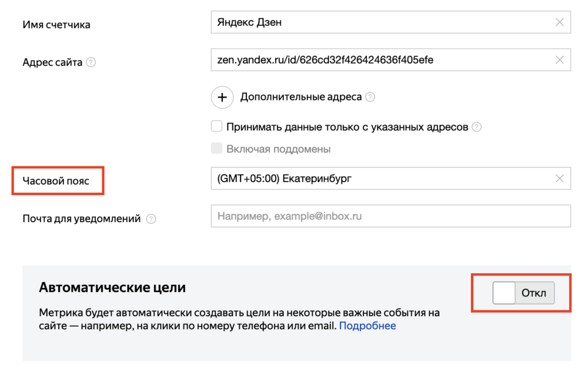Click the Часовой пояс field label
This screenshot has width=588, height=369.
coord(57,181)
